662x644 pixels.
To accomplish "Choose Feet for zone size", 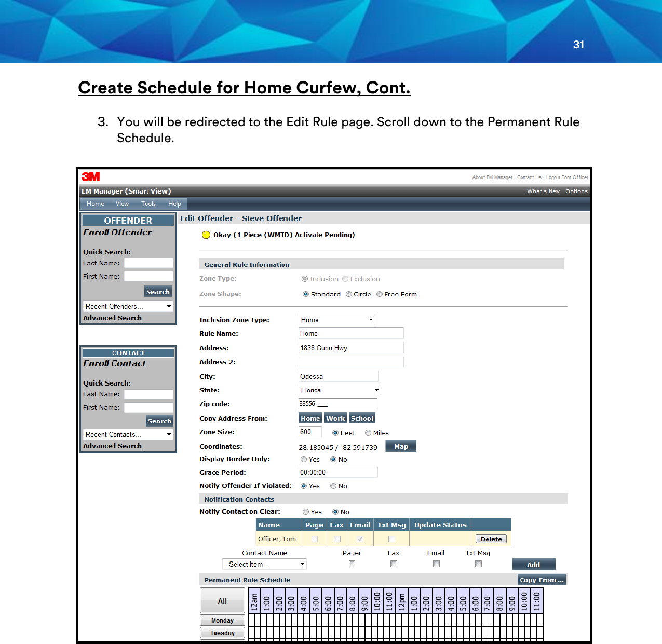I will tap(335, 433).
